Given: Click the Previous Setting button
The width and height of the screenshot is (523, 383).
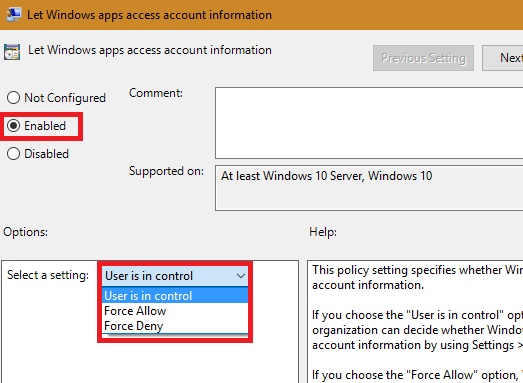Looking at the screenshot, I should coord(423,58).
